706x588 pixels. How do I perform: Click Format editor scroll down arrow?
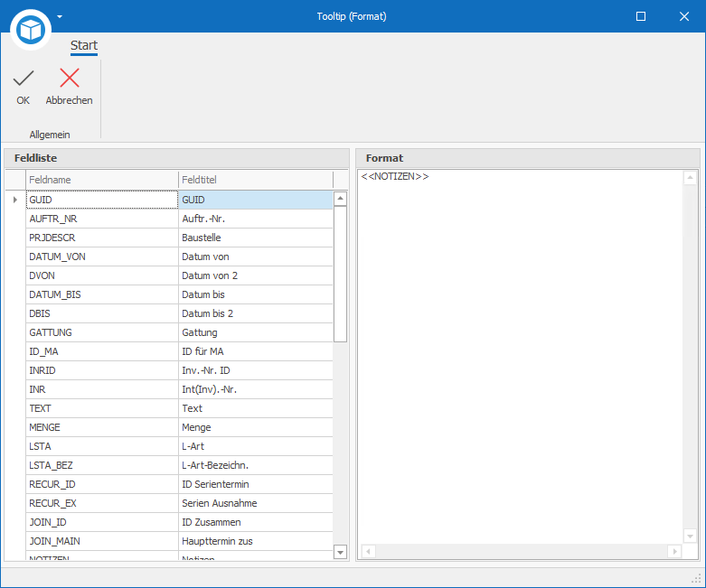(690, 536)
